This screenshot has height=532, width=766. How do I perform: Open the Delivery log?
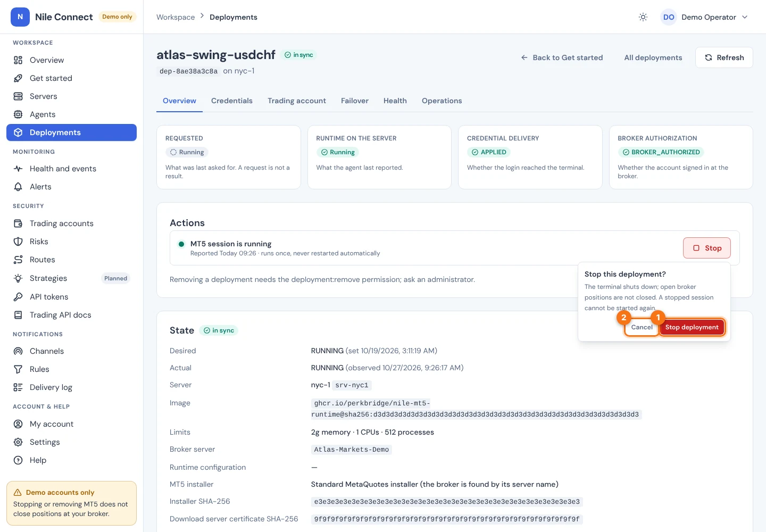pyautogui.click(x=71, y=387)
